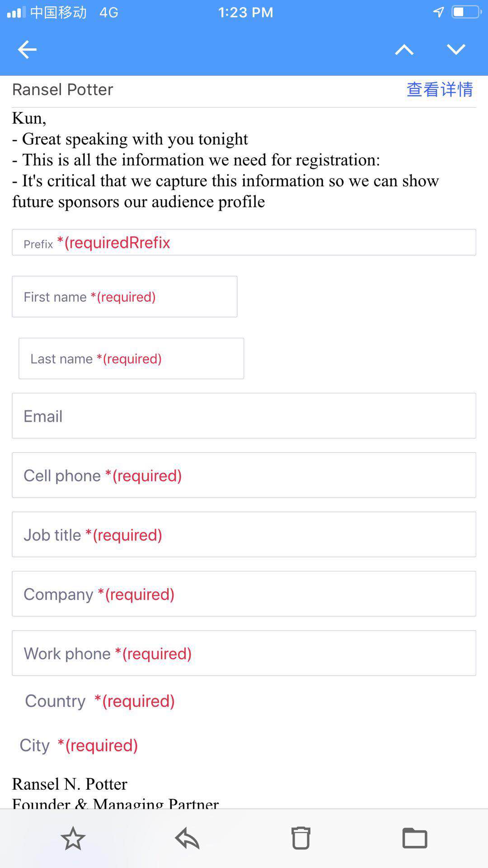Tap the back arrow icon
Screen dimensions: 488x868
27,49
